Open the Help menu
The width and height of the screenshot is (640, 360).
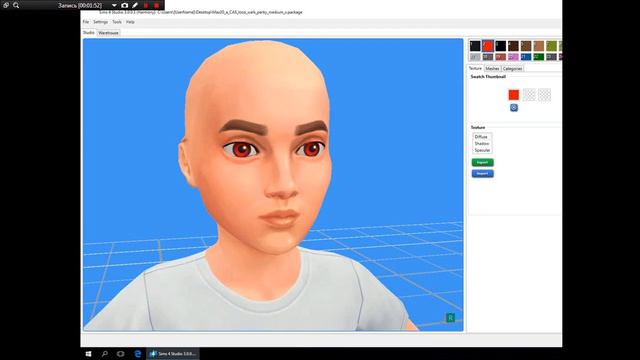tap(130, 22)
